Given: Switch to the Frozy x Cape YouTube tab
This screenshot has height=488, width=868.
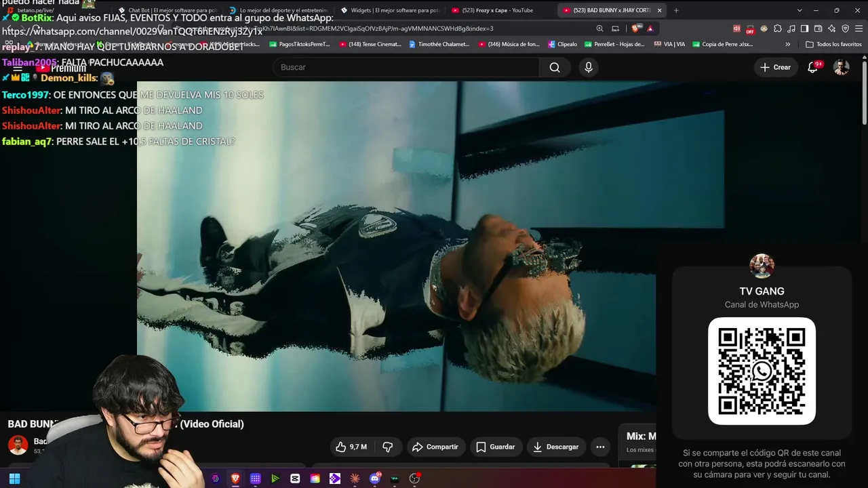Looking at the screenshot, I should point(498,10).
